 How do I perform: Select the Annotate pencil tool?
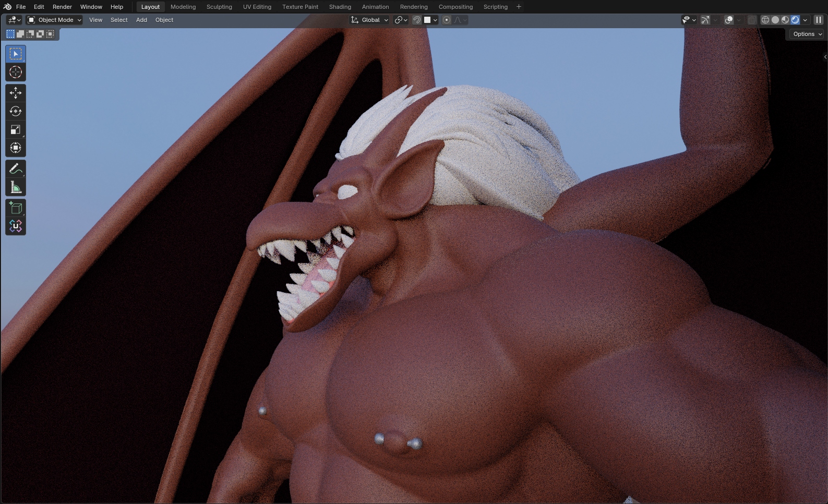(x=16, y=169)
